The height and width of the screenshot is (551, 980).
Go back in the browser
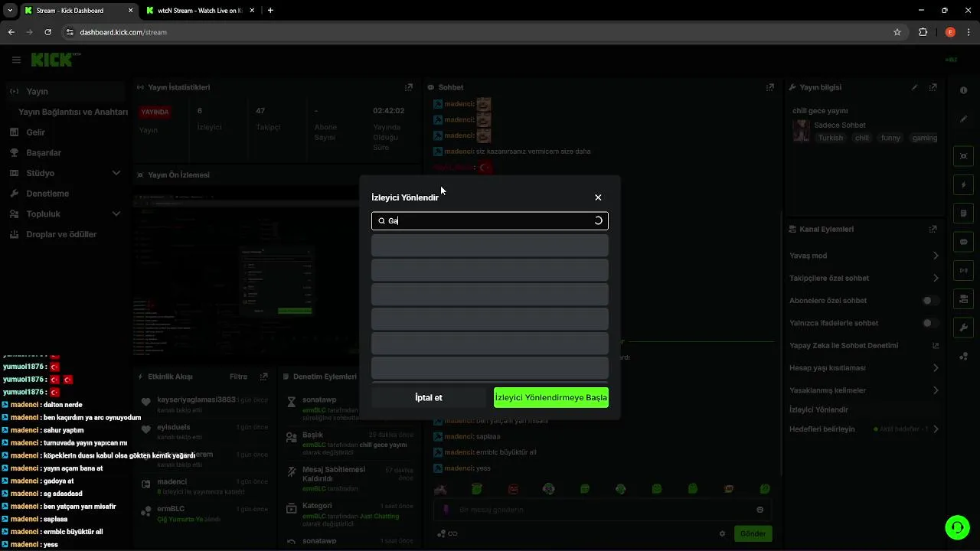pyautogui.click(x=11, y=32)
